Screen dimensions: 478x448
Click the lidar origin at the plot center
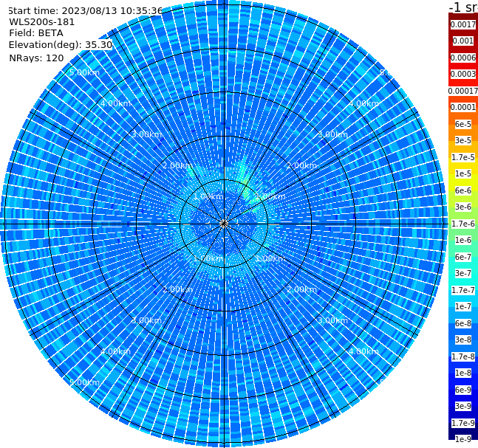(224, 224)
